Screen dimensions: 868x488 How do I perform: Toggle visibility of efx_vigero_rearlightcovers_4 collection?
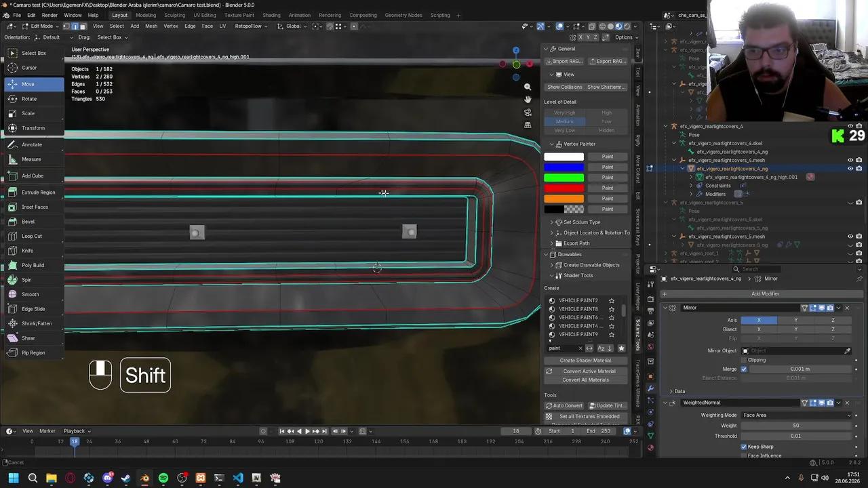pyautogui.click(x=850, y=126)
